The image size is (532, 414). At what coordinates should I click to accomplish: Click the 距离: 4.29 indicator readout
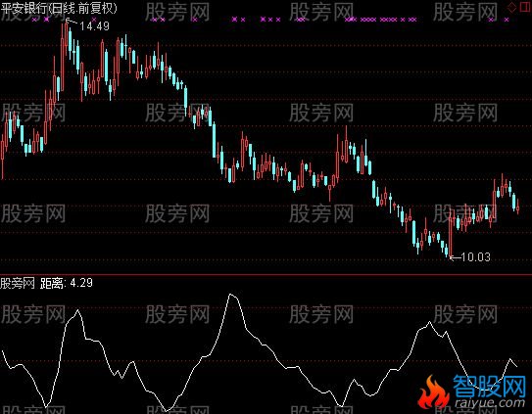pyautogui.click(x=67, y=283)
